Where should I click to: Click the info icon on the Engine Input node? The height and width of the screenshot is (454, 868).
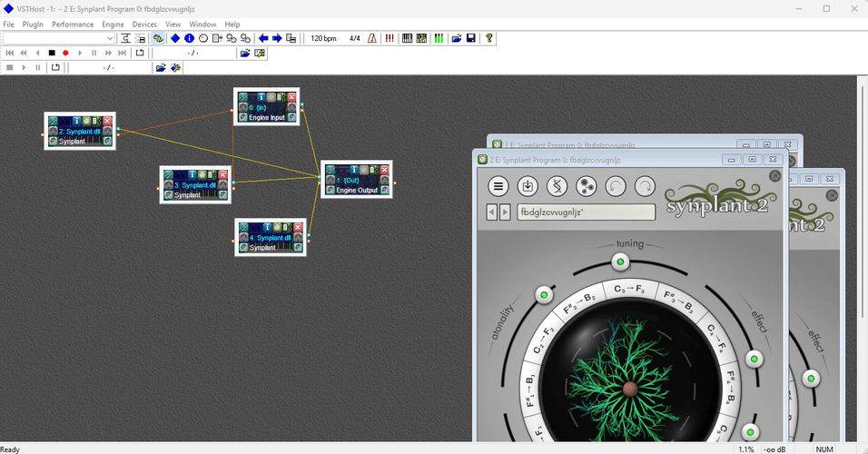261,97
